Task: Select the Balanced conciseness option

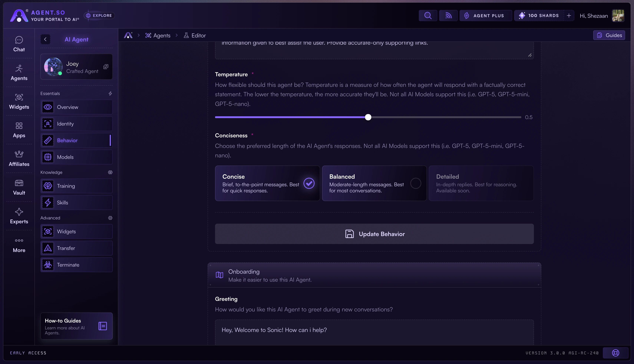Action: pyautogui.click(x=374, y=183)
